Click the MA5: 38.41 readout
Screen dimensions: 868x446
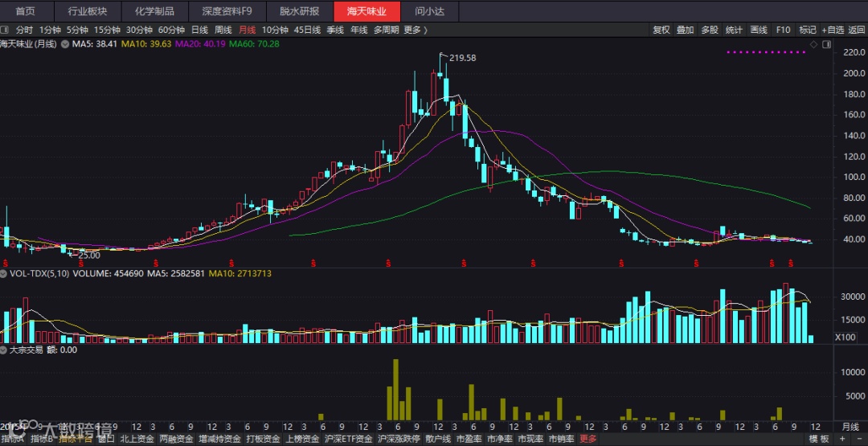[96, 43]
